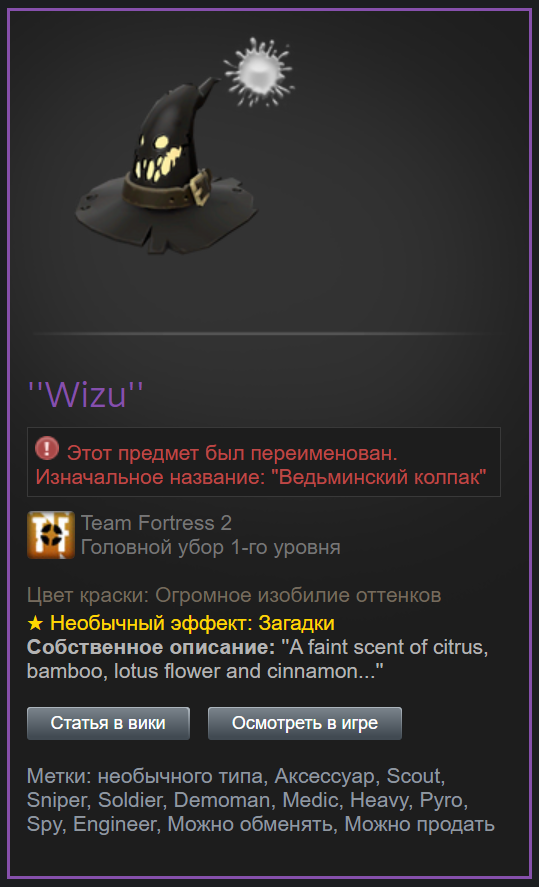
Task: Click the Можно обменять tag
Action: (x=250, y=824)
